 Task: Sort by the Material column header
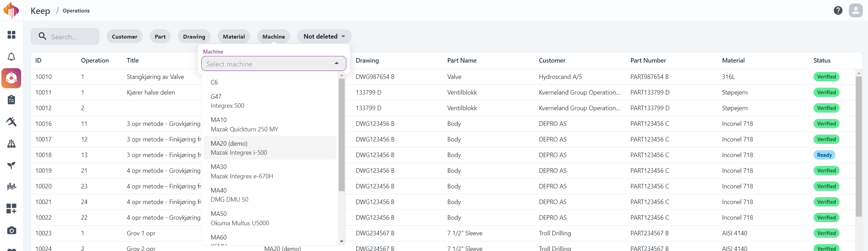733,60
